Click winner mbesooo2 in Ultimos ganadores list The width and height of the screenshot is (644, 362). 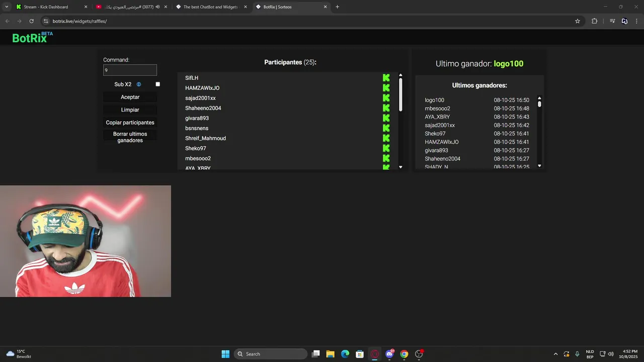437,109
